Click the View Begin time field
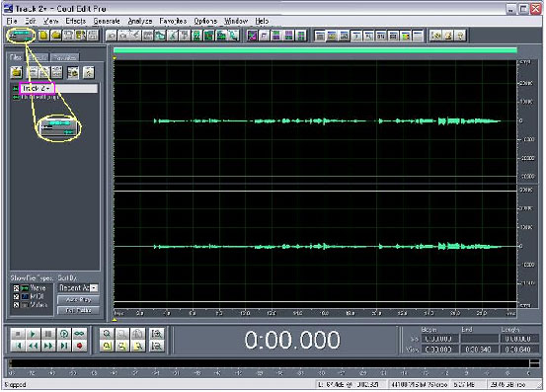Screen dimensions: 546x392 tap(440, 349)
